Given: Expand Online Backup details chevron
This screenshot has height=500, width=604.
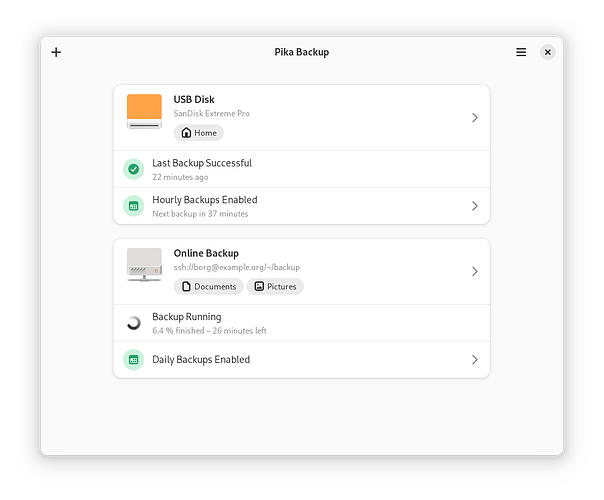Looking at the screenshot, I should tap(474, 271).
